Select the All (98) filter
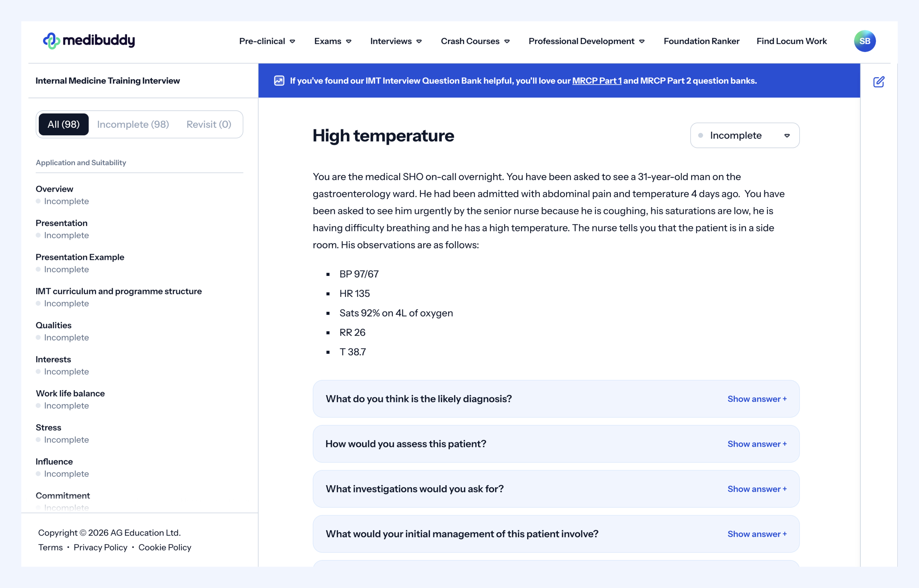 64,124
